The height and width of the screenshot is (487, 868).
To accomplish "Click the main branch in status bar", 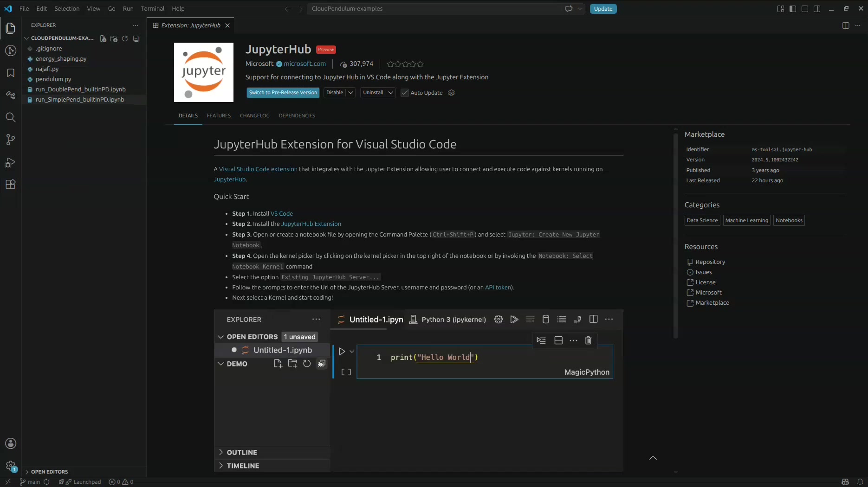I will point(30,482).
